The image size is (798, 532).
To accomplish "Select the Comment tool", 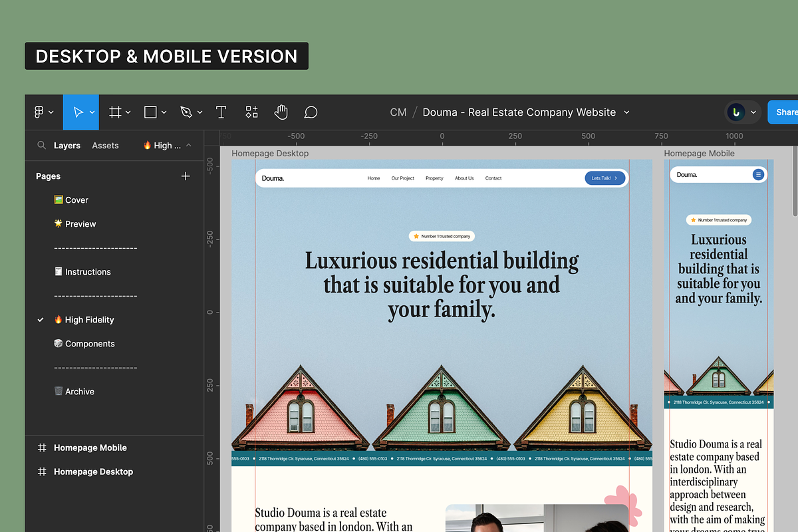I will click(x=311, y=112).
